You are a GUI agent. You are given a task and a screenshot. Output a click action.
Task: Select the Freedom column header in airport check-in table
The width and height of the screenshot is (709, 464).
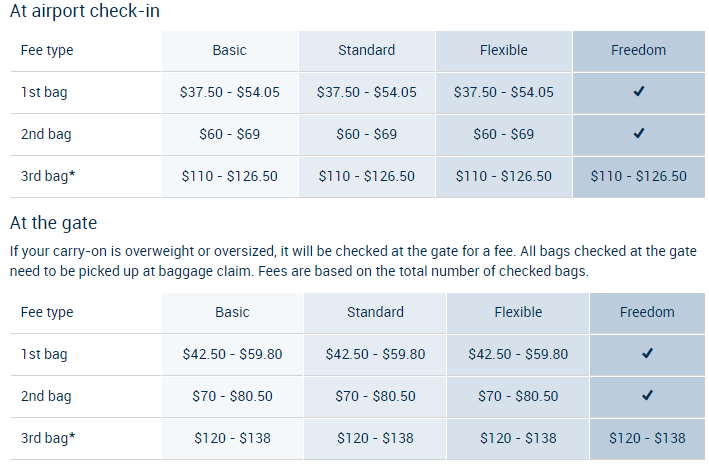click(639, 50)
